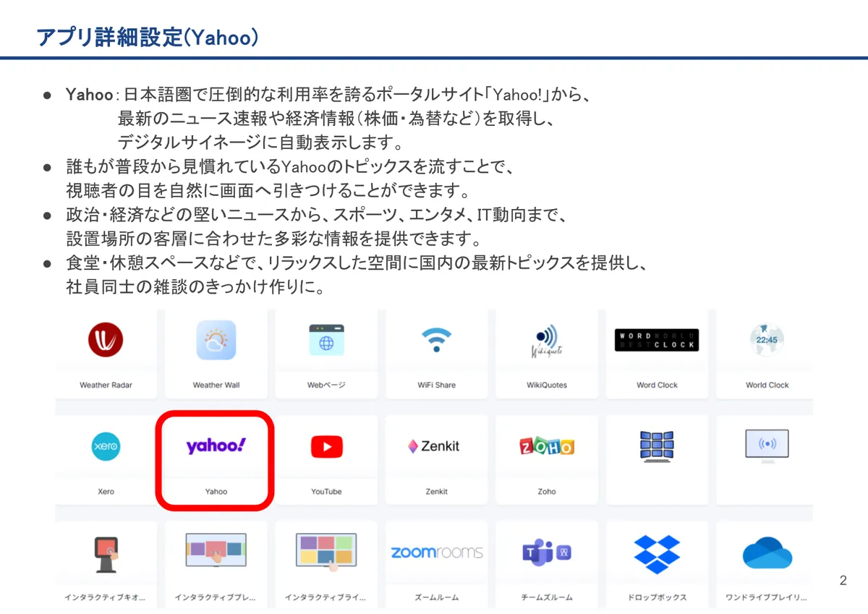
Task: Click the "チームズルーム" label
Action: click(x=547, y=598)
